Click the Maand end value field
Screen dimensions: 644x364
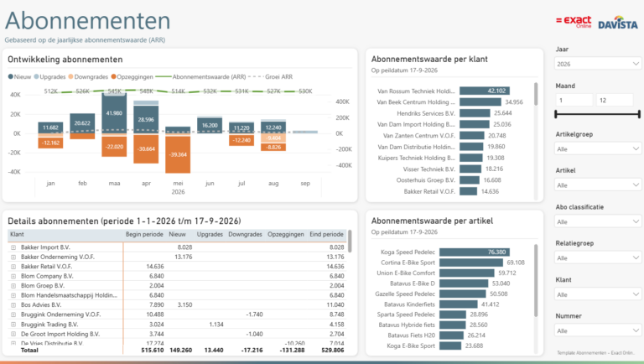click(x=615, y=100)
